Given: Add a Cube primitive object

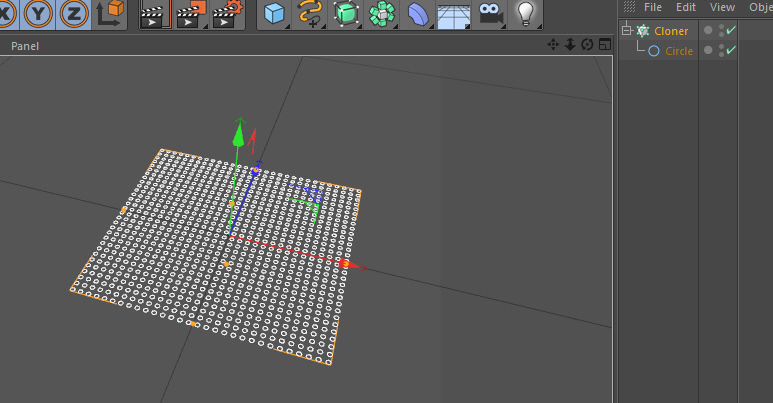Looking at the screenshot, I should coord(274,14).
